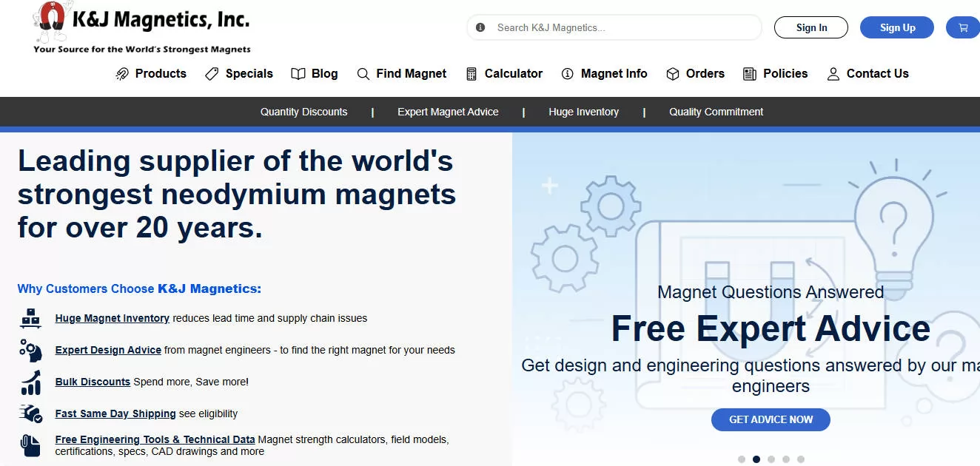
Task: Click the Magnet Info circle-i icon
Action: click(568, 74)
